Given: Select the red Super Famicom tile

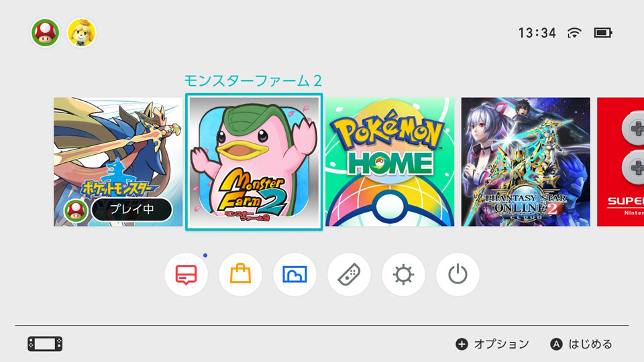Looking at the screenshot, I should (620, 162).
